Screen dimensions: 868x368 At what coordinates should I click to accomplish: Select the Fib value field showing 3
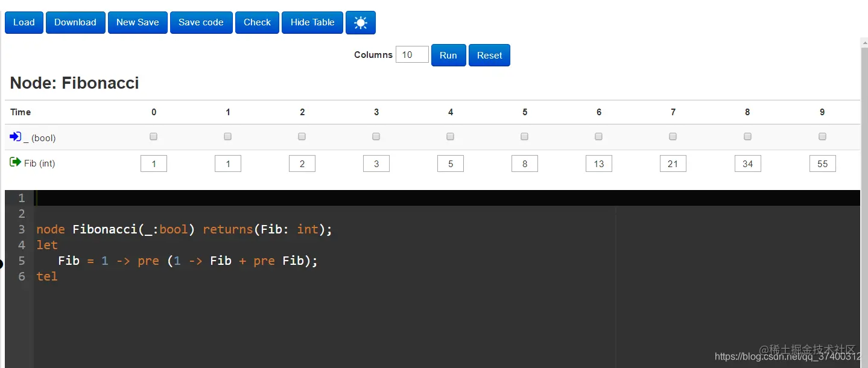(376, 163)
